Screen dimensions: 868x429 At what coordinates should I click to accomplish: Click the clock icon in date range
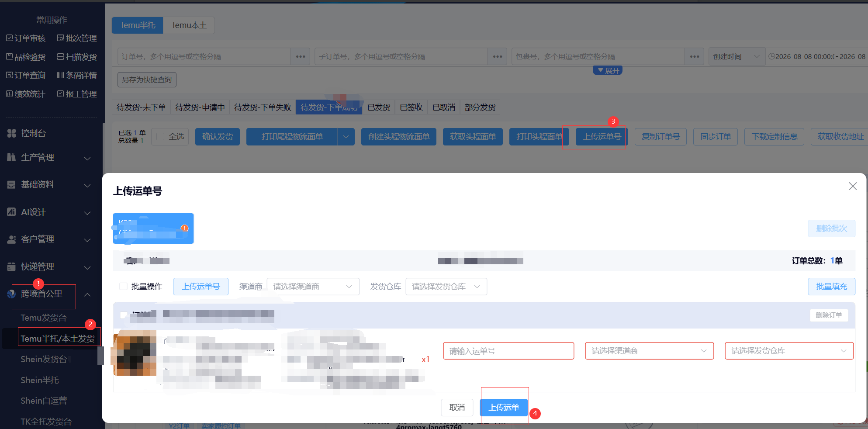pos(771,56)
